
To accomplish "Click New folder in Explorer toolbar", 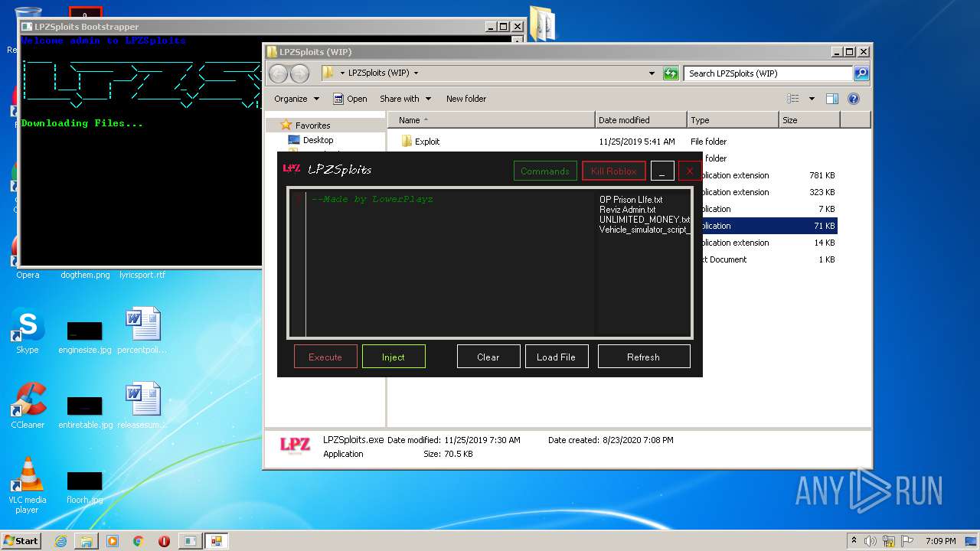I will 466,99.
